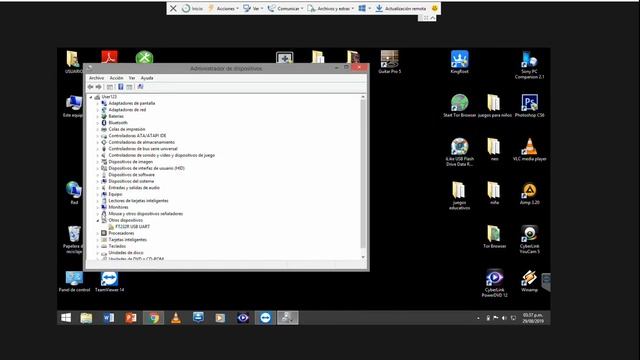
Task: Open the Panel de control desktop icon
Action: point(74,281)
